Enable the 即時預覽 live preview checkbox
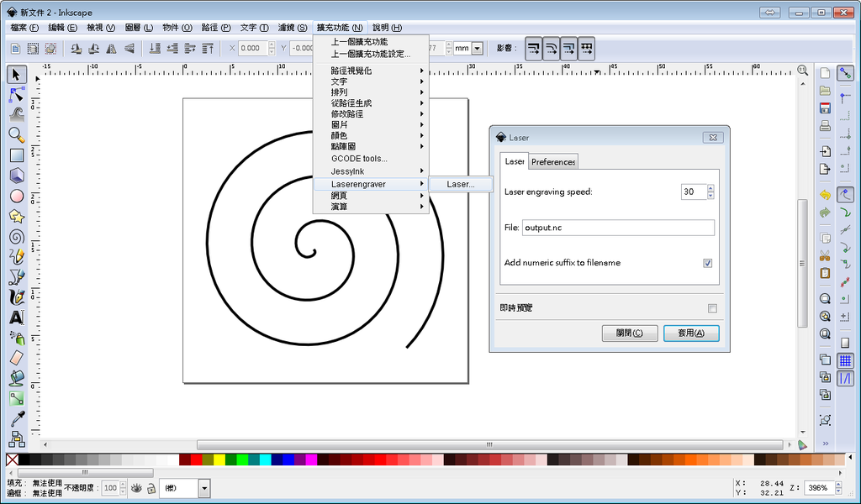861x504 pixels. [x=712, y=308]
